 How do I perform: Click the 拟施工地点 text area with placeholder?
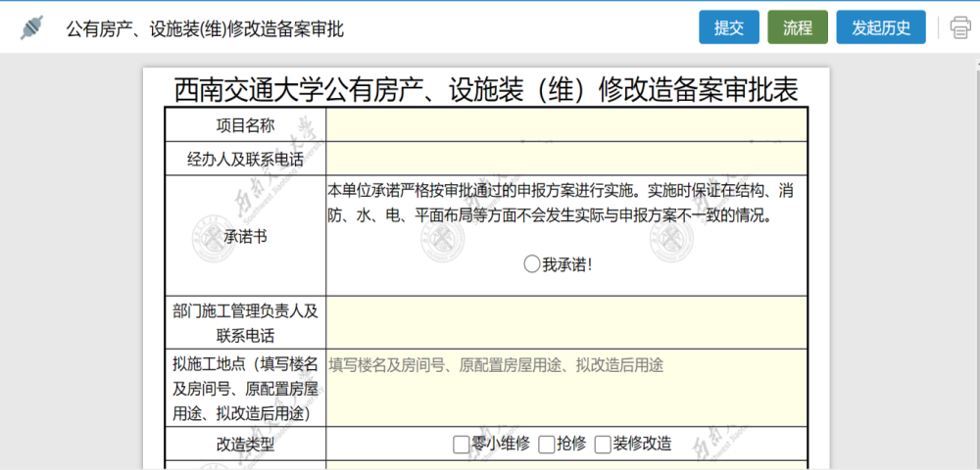(x=566, y=388)
